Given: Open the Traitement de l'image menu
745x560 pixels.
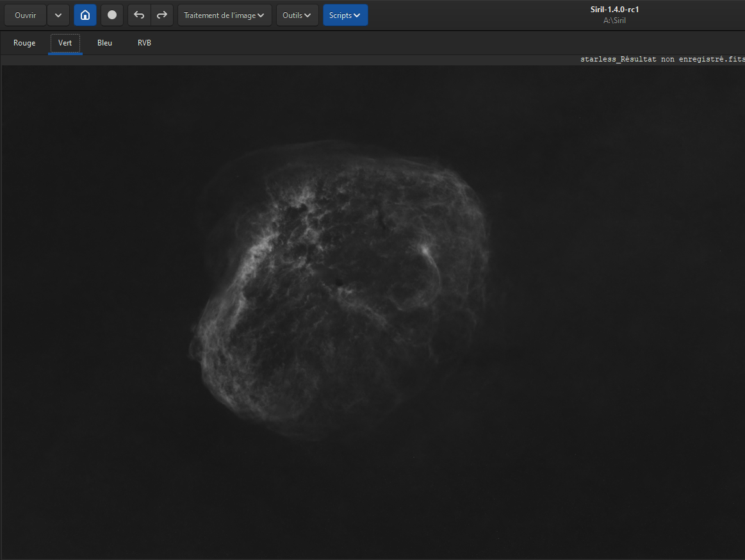Looking at the screenshot, I should pyautogui.click(x=225, y=15).
